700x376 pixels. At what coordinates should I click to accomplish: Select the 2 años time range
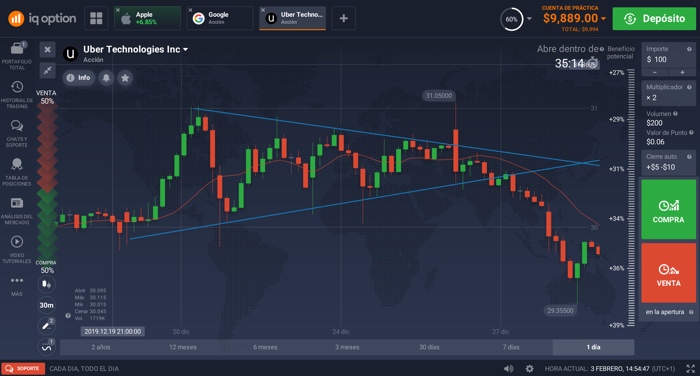[x=101, y=347]
